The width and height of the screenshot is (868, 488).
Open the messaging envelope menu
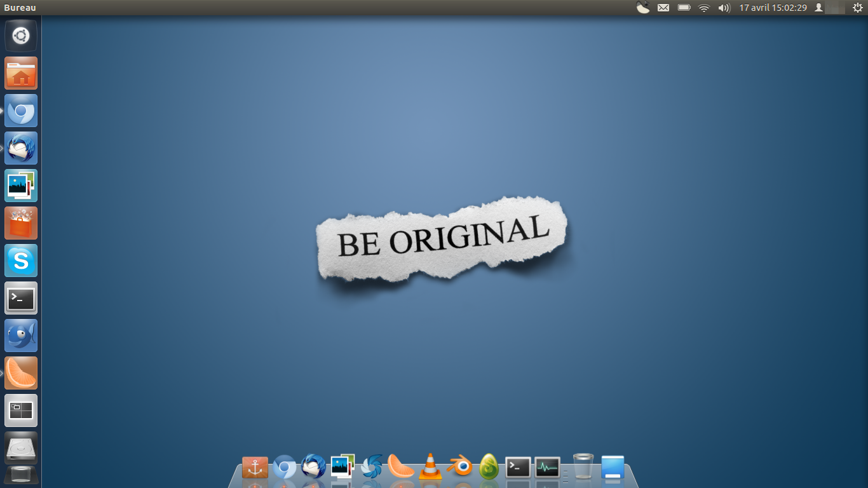(x=663, y=8)
